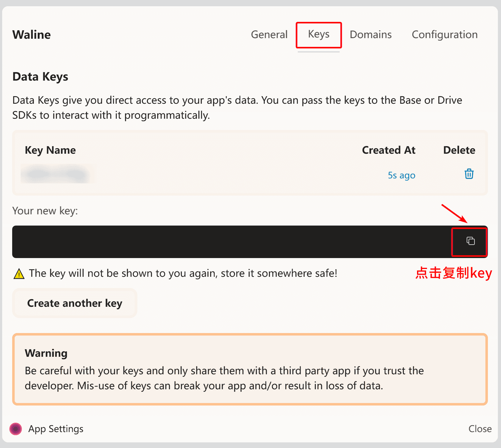501x448 pixels.
Task: Close the settings dialog via Close
Action: coord(480,429)
